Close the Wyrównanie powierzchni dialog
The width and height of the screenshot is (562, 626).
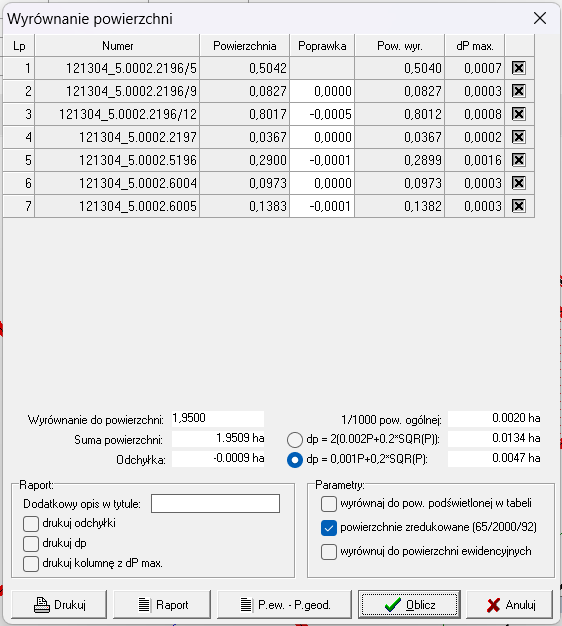click(540, 18)
